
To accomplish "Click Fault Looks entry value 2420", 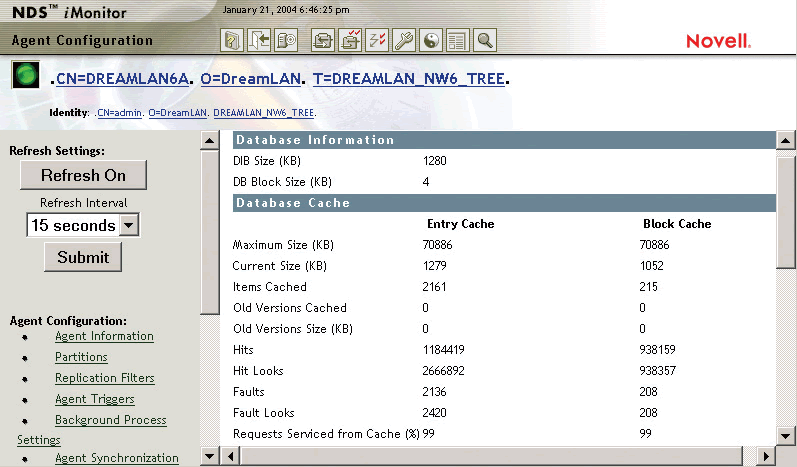I will click(x=435, y=413).
